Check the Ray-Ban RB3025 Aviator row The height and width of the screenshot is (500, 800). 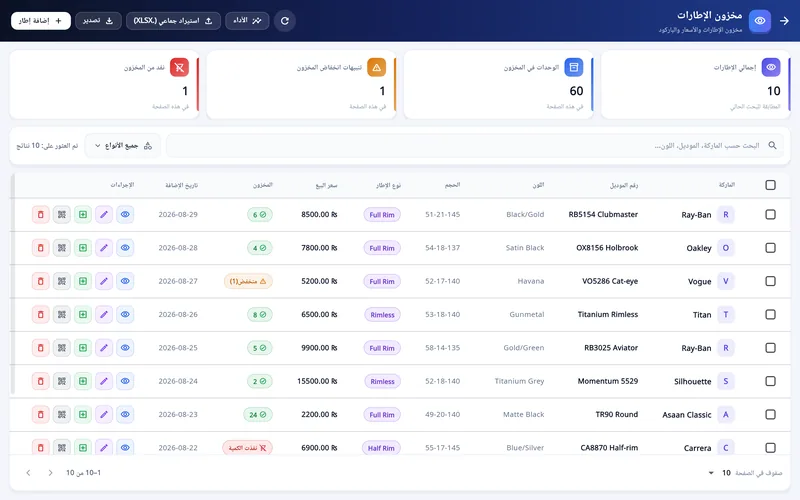click(x=770, y=348)
